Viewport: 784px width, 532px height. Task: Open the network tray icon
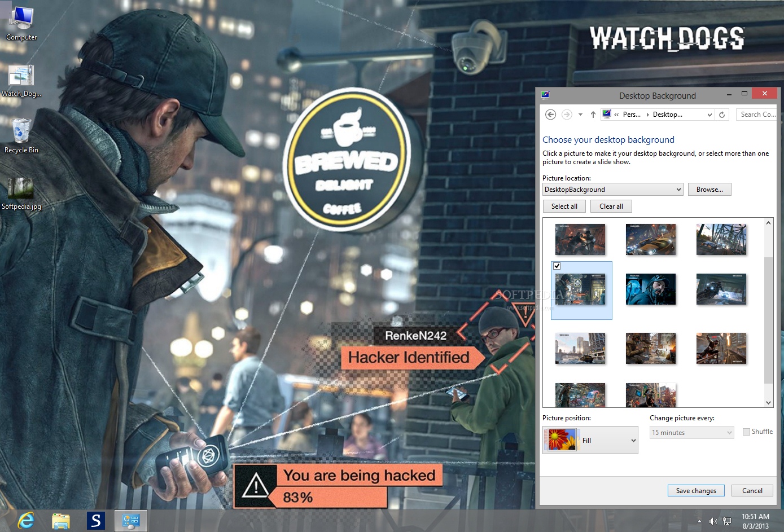click(x=727, y=521)
